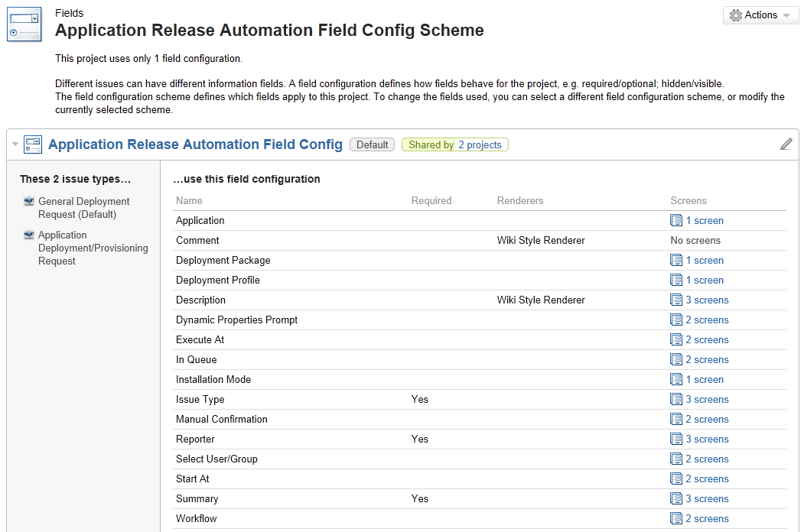Open 1 screen link for Deployment Package

(x=705, y=261)
